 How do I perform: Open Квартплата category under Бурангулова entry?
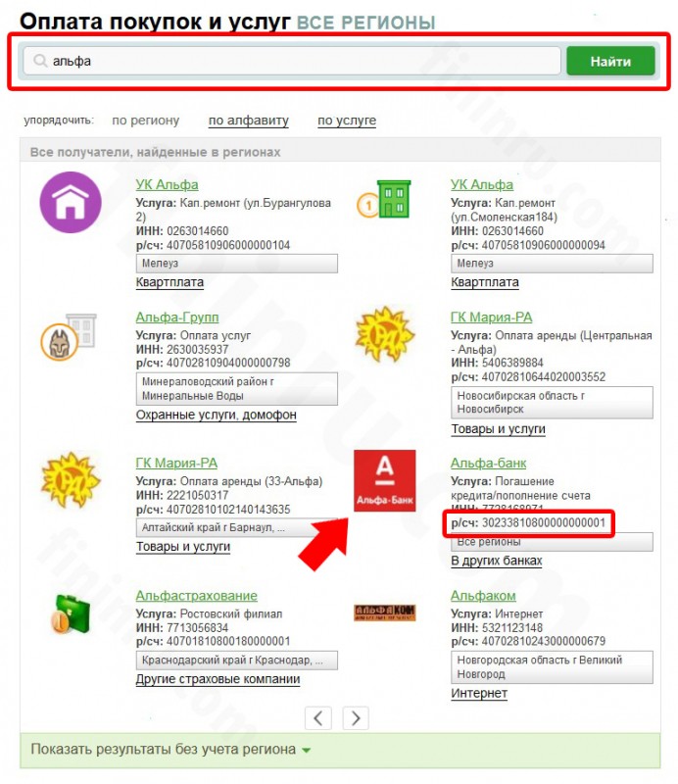[170, 282]
